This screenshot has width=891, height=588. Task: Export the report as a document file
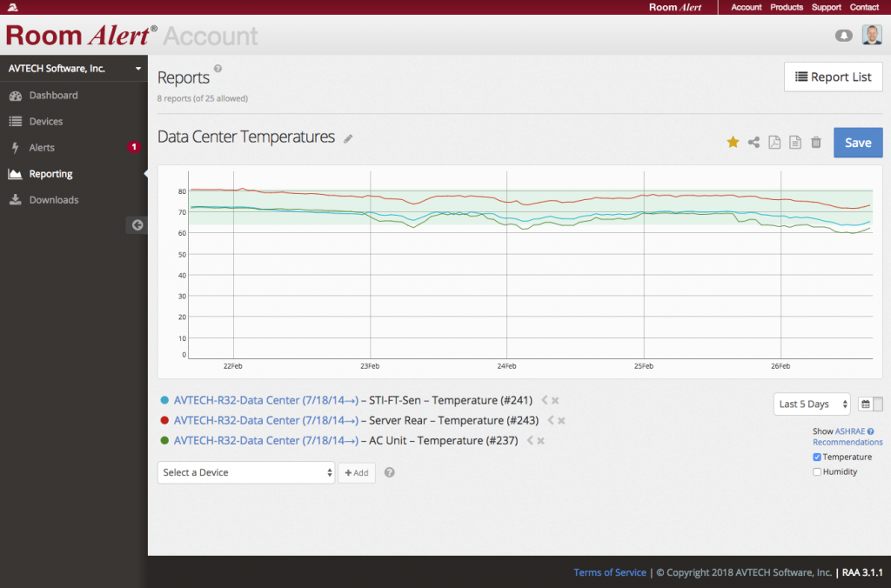(x=794, y=142)
